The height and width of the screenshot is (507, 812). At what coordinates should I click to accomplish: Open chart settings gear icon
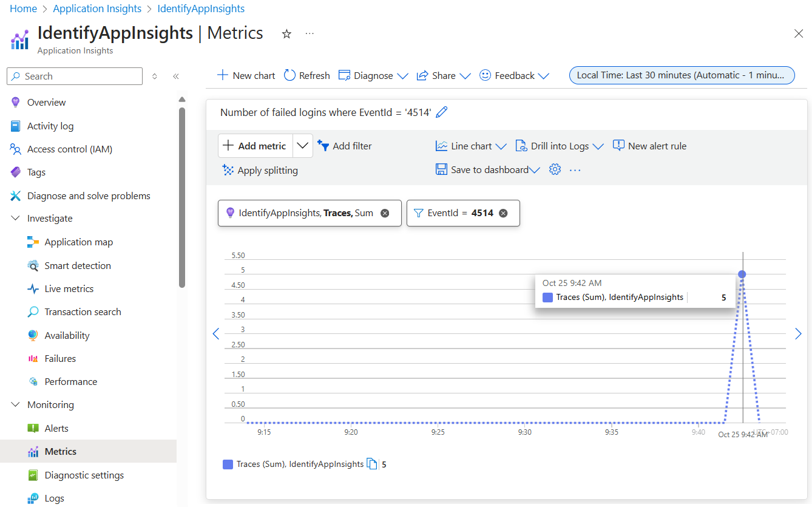tap(555, 170)
